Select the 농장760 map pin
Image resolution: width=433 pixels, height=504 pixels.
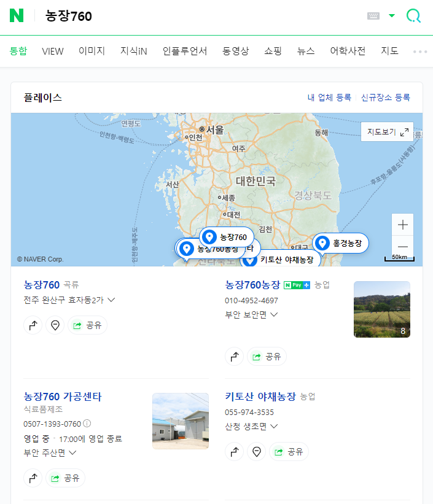click(227, 237)
